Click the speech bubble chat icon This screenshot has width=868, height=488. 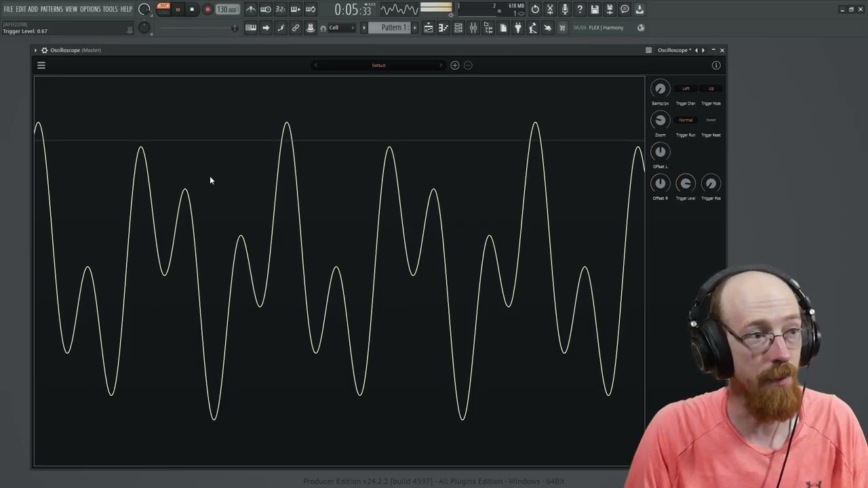625,9
